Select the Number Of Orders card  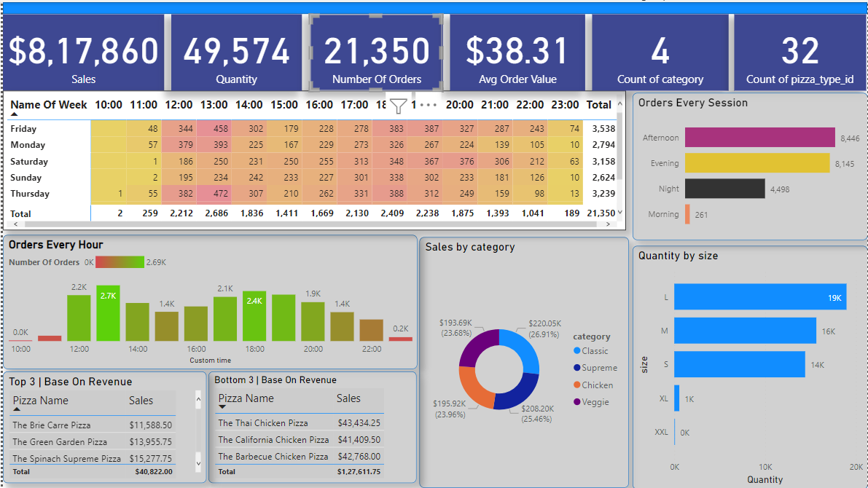click(376, 52)
